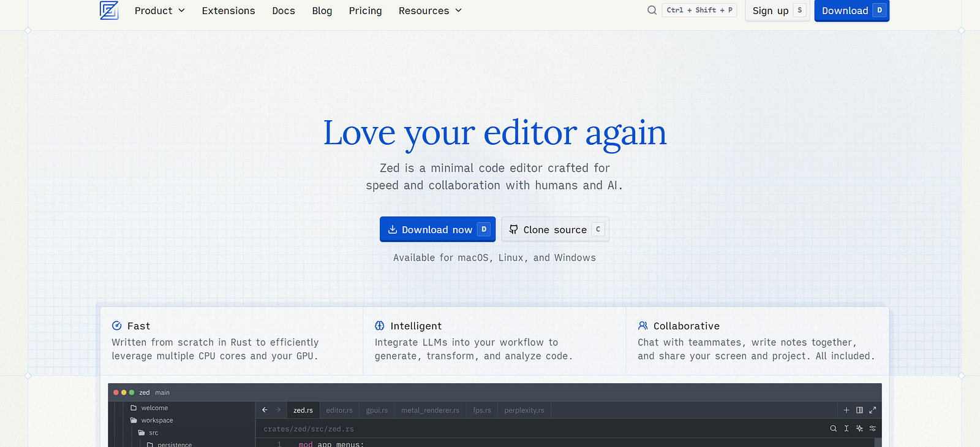The image size is (980, 447).
Task: Switch to the perplexity.rs tab
Action: tap(524, 410)
